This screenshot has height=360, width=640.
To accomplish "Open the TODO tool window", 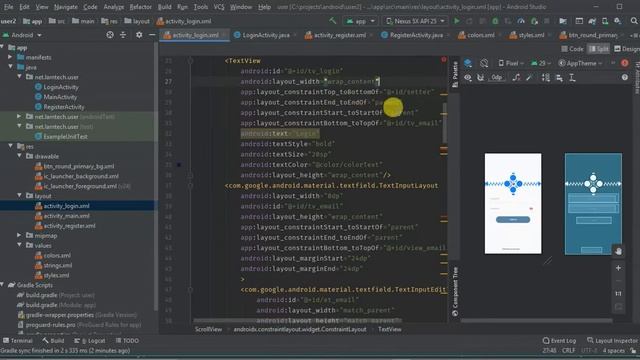I will coord(127,340).
